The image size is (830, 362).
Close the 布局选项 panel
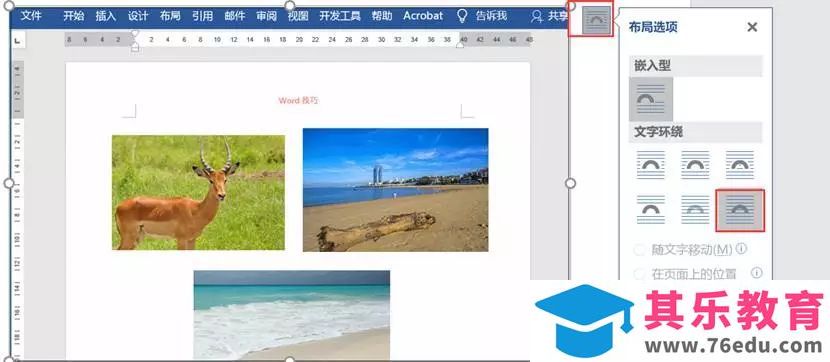click(752, 27)
